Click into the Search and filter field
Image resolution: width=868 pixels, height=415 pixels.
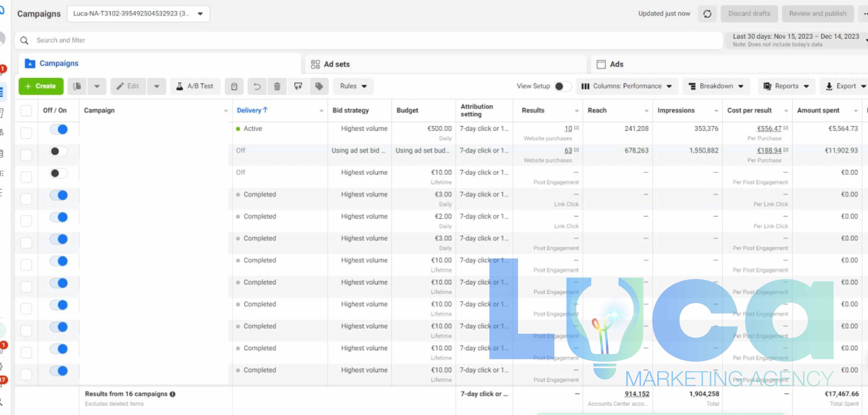click(x=369, y=40)
